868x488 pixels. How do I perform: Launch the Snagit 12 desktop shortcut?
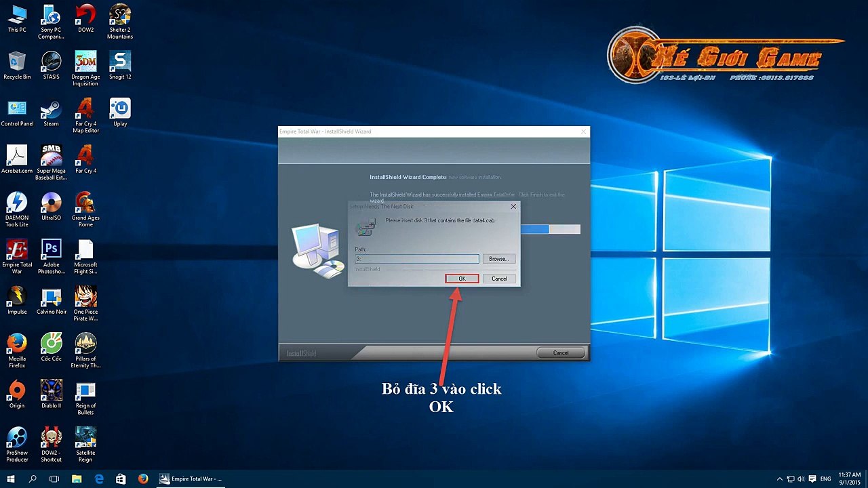tap(120, 66)
